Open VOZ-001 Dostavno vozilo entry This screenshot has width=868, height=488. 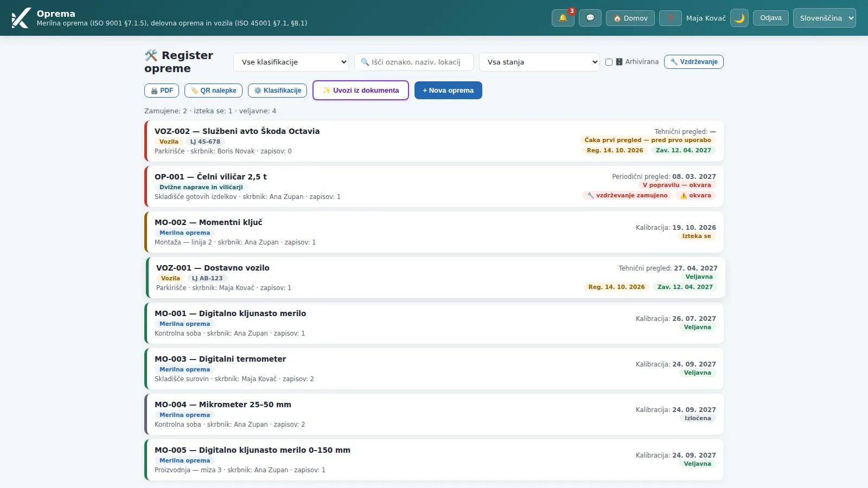click(436, 278)
